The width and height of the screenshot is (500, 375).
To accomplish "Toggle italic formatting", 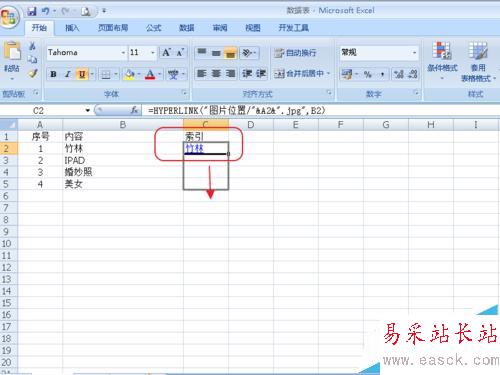I will 68,74.
